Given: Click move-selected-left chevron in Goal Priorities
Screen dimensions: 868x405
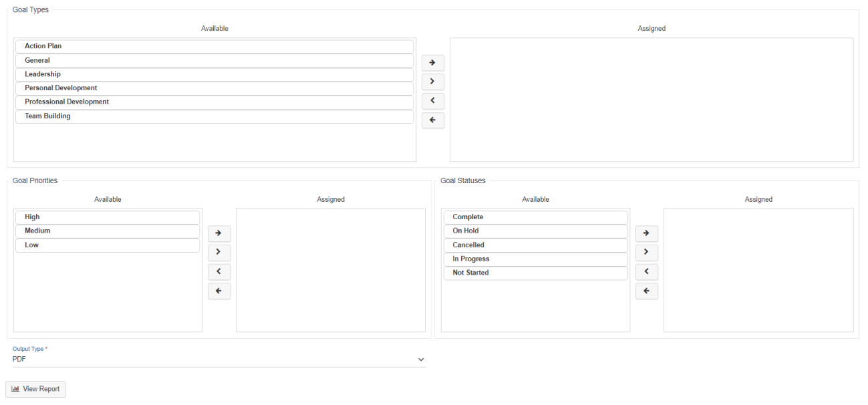Looking at the screenshot, I should click(x=219, y=272).
